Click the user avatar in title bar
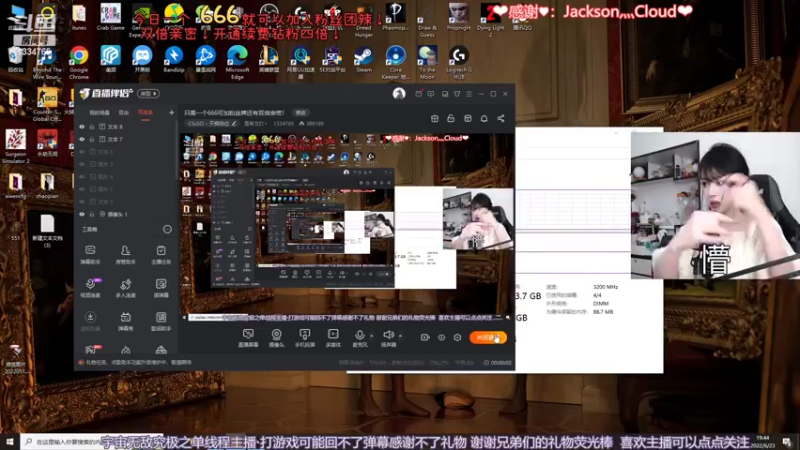The height and width of the screenshot is (450, 800). point(399,93)
